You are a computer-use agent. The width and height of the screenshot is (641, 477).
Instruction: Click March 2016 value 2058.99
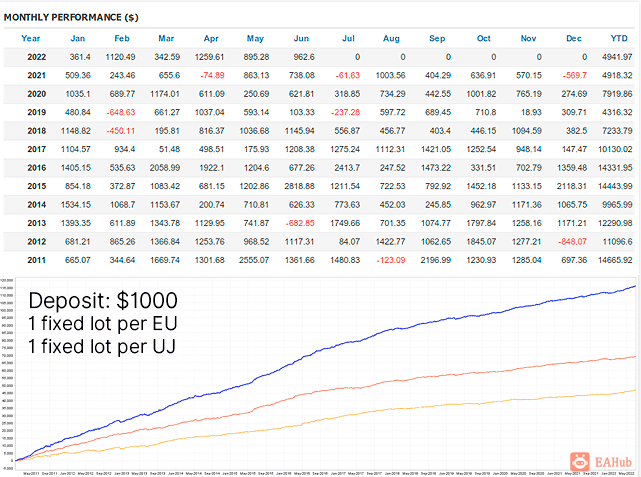click(165, 168)
